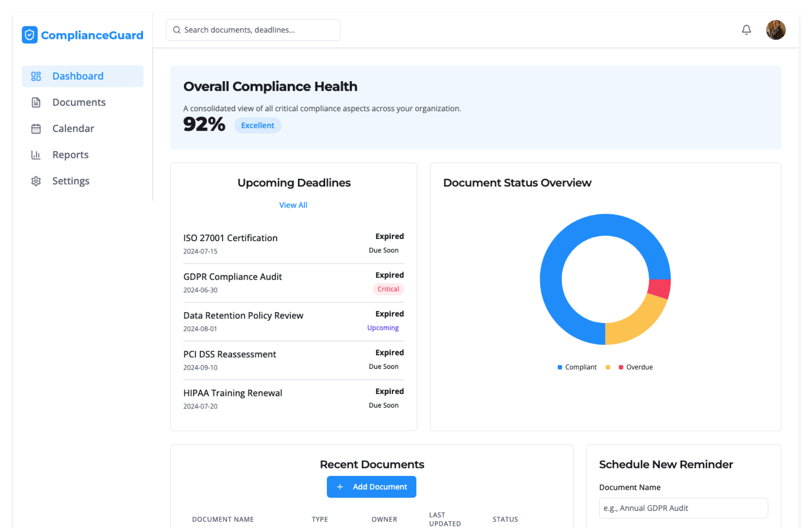
Task: Click the Dashboard grid icon in sidebar
Action: (x=36, y=76)
